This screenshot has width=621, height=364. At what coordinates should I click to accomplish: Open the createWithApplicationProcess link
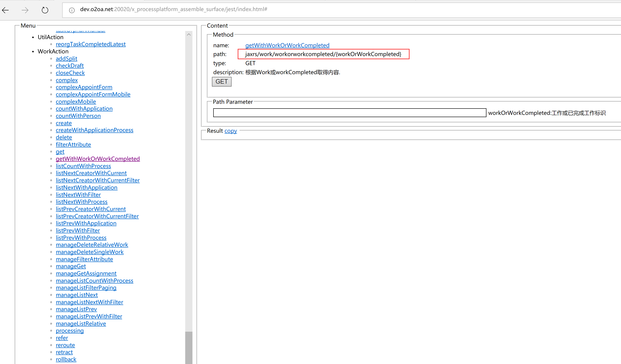pyautogui.click(x=94, y=130)
